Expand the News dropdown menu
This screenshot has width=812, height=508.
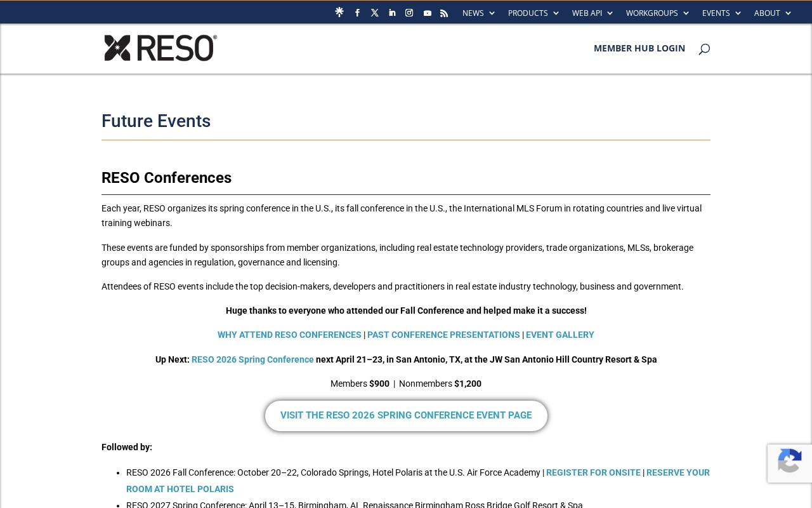(478, 13)
